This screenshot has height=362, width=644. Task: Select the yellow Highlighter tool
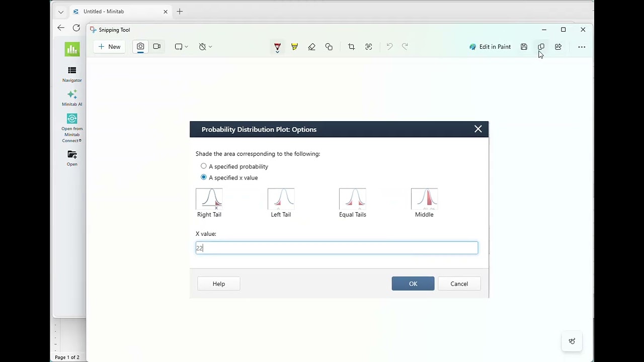coord(294,47)
